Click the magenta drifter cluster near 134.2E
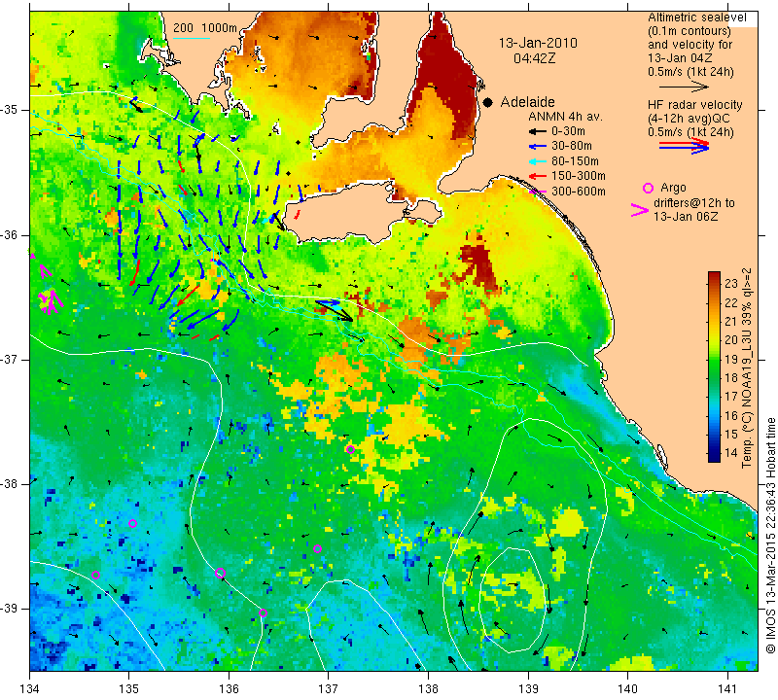This screenshot has width=778, height=700. tap(51, 300)
